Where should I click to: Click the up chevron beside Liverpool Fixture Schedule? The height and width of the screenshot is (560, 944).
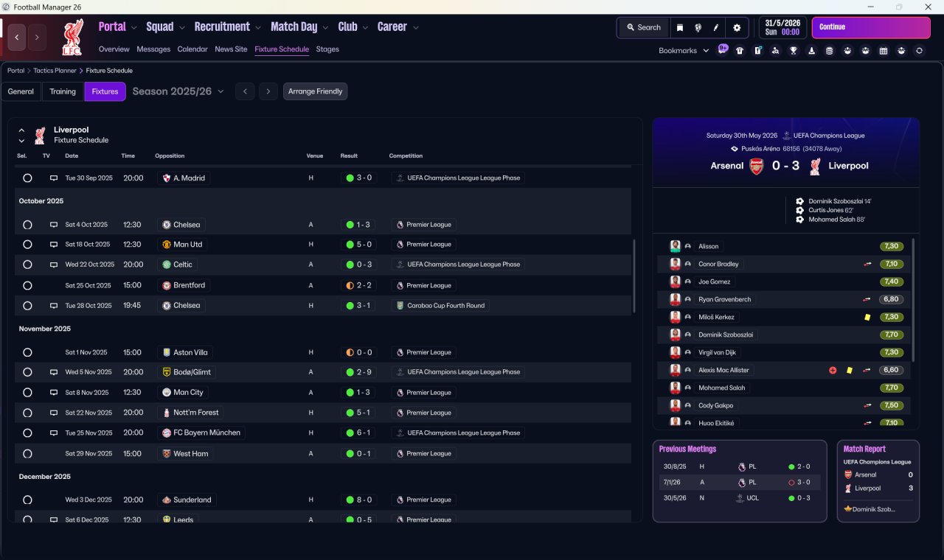tap(21, 130)
